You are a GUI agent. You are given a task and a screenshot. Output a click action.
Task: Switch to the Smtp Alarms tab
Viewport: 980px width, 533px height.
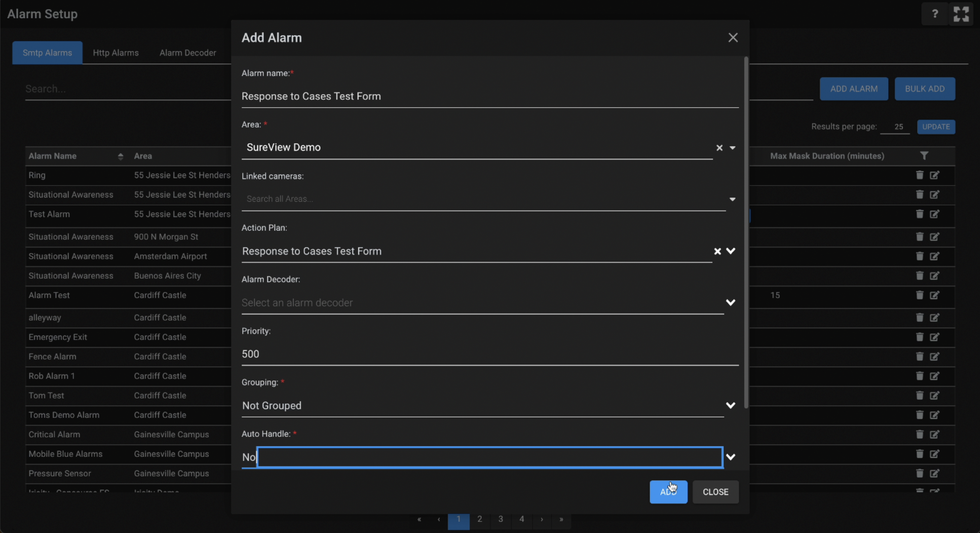click(x=47, y=52)
